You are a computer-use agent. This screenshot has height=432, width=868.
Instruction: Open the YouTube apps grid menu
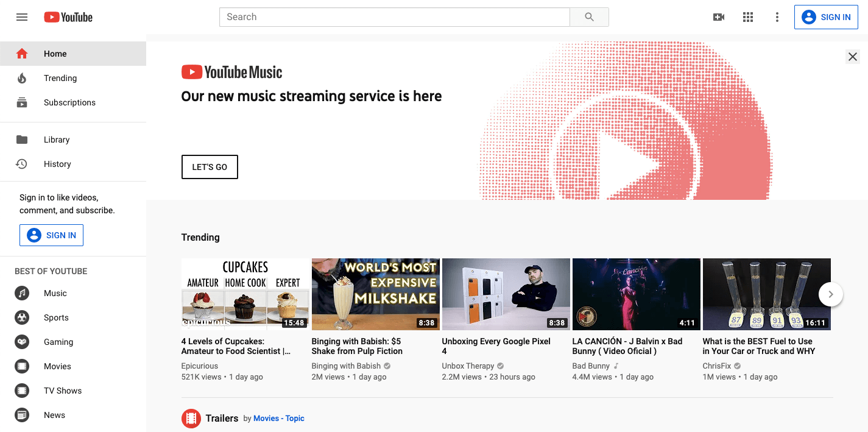pos(747,16)
